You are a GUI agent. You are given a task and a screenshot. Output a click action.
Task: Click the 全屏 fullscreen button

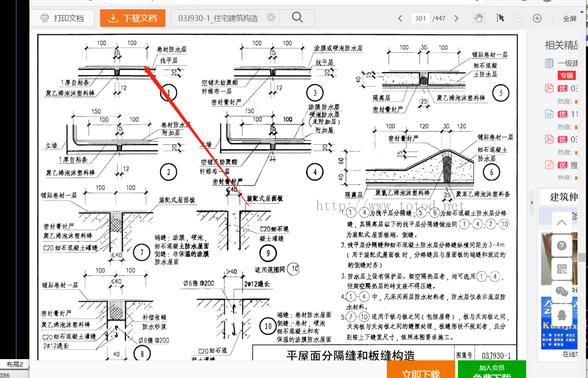click(x=569, y=19)
